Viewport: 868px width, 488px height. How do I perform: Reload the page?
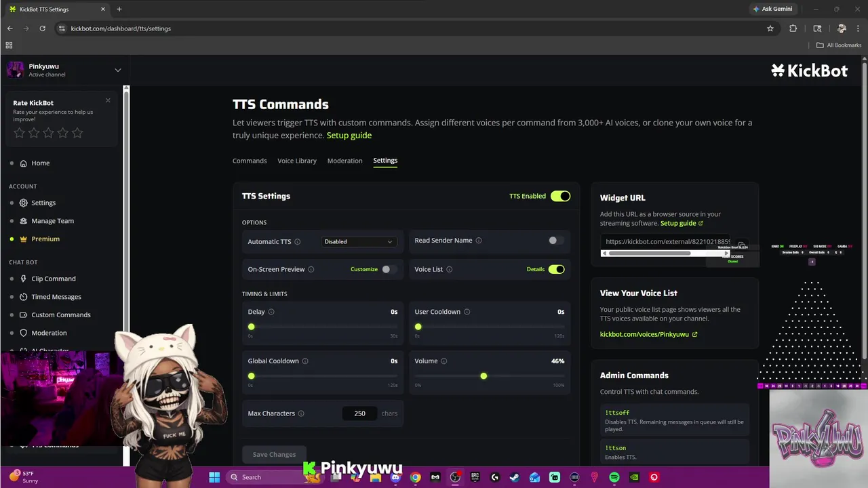(x=42, y=28)
